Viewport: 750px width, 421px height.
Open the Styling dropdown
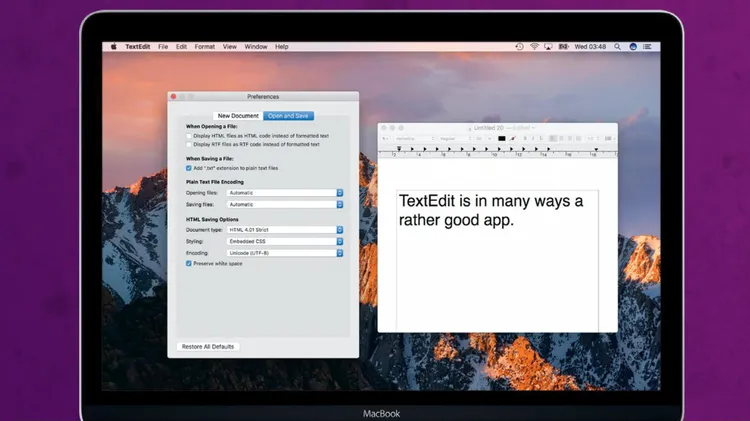[285, 242]
